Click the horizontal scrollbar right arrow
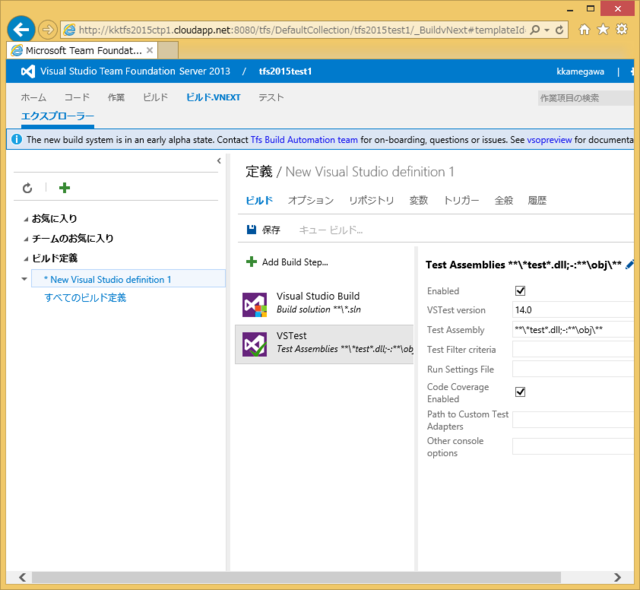This screenshot has width=640, height=590. pyautogui.click(x=617, y=577)
